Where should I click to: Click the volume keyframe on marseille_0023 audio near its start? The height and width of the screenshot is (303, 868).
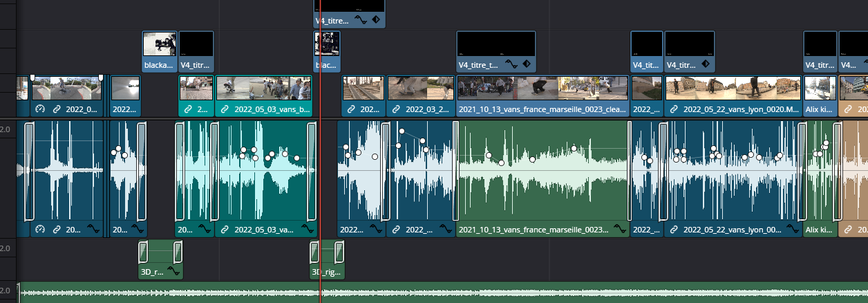(488, 155)
